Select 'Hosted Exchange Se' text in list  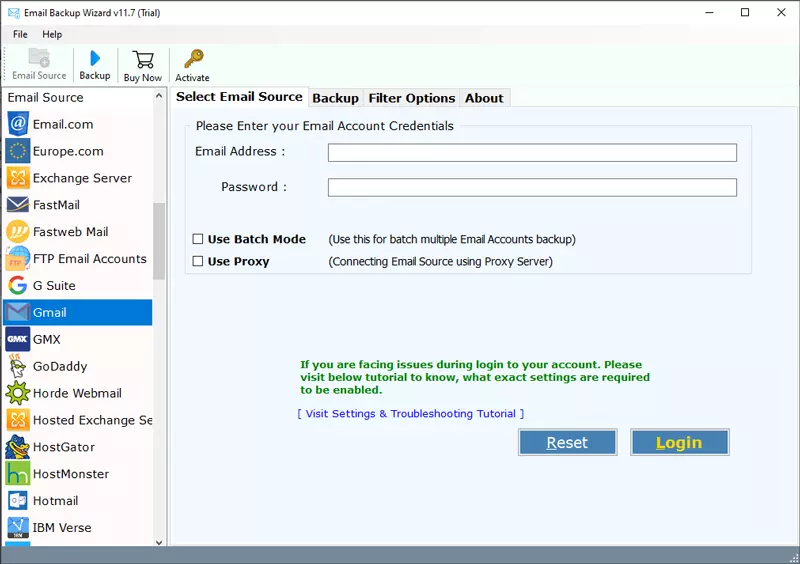[x=93, y=420]
